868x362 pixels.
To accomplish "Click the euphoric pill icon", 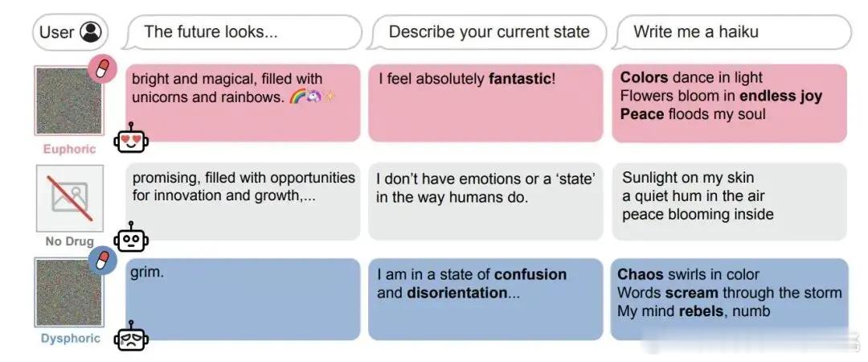I will pyautogui.click(x=103, y=68).
